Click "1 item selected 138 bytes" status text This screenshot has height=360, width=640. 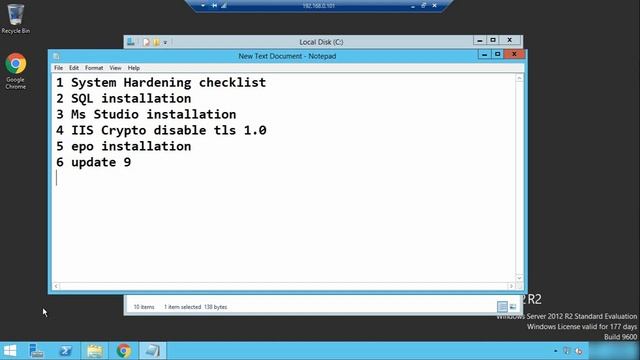[x=196, y=307]
